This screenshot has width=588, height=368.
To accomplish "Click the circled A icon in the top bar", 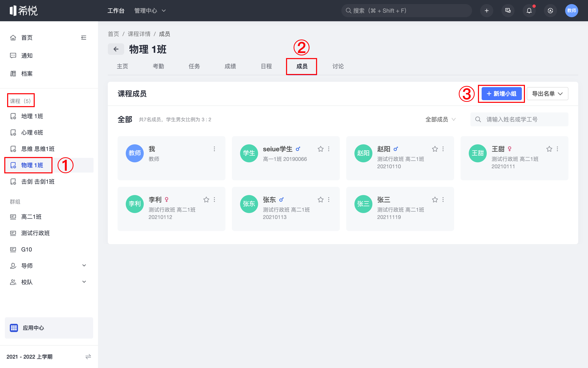I will click(550, 10).
